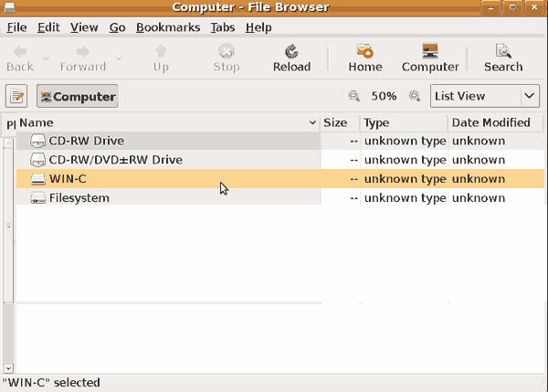Open the Back history dropdown arrow
Viewport: 548px width, 392px height.
pyautogui.click(x=47, y=58)
